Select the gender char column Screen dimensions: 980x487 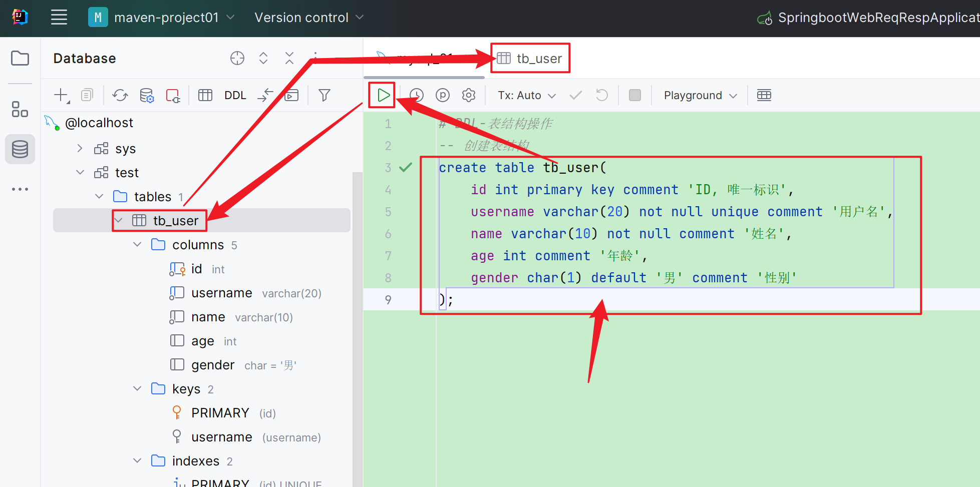(x=233, y=365)
